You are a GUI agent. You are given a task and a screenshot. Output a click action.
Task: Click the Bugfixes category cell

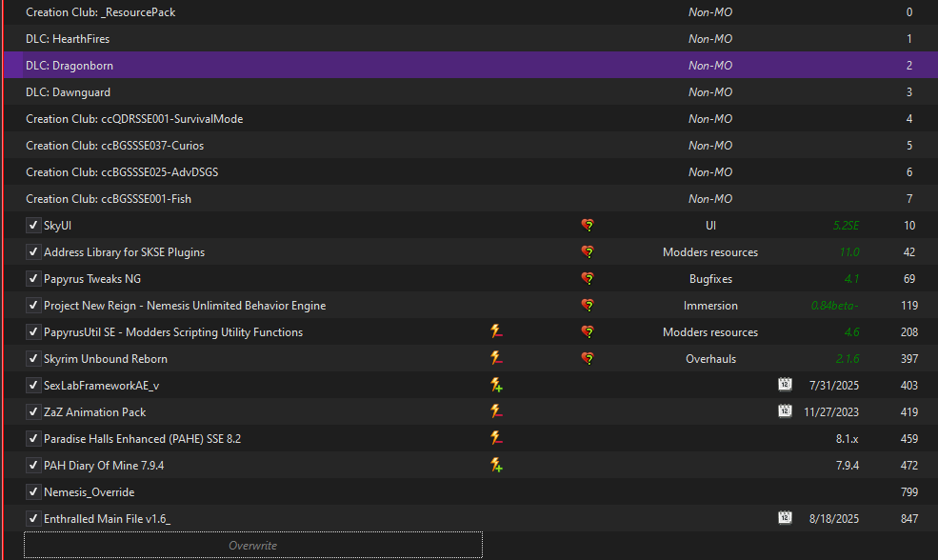[710, 279]
